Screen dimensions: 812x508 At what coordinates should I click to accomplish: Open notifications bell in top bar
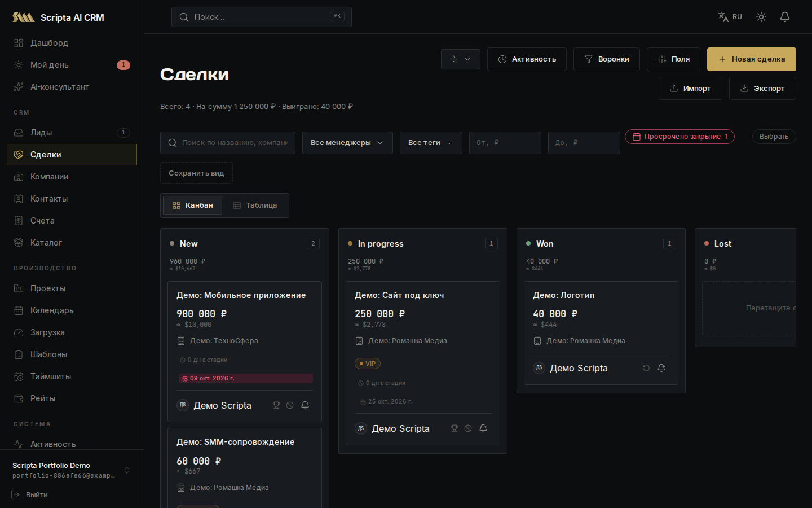tap(785, 17)
